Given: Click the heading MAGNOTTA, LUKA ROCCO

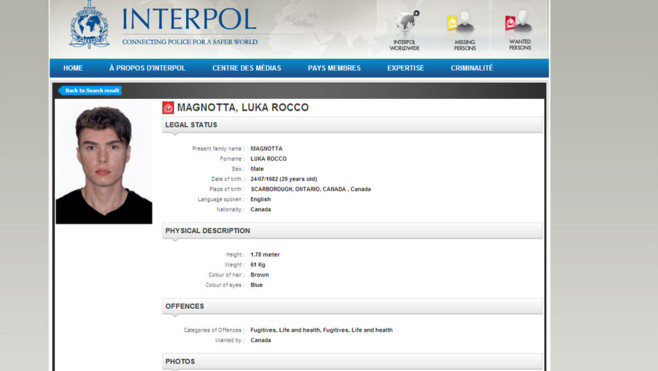Looking at the screenshot, I should (243, 107).
